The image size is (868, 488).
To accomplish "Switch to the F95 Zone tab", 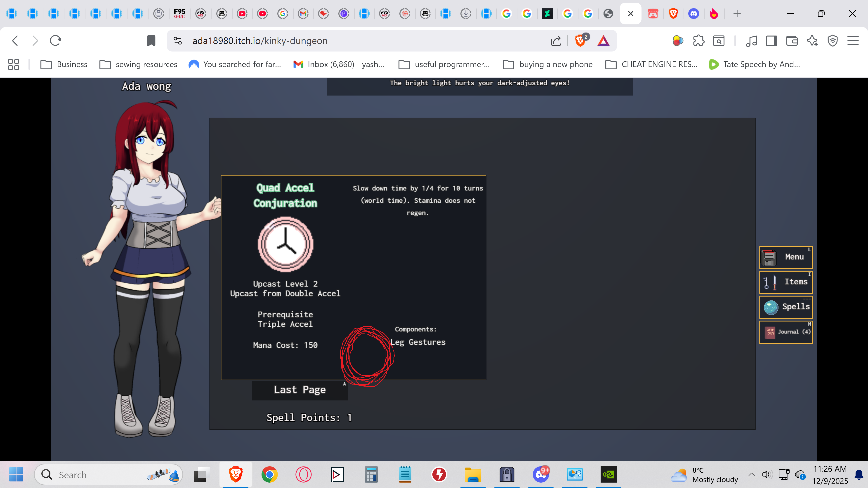I will 180,14.
